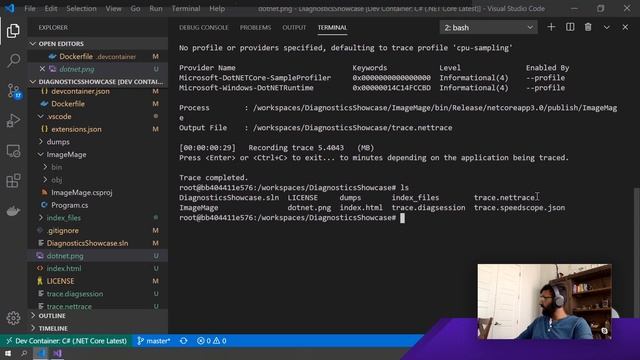Open the Docker view in activity bar
Image resolution: width=640 pixels, height=360 pixels.
pos(13,211)
